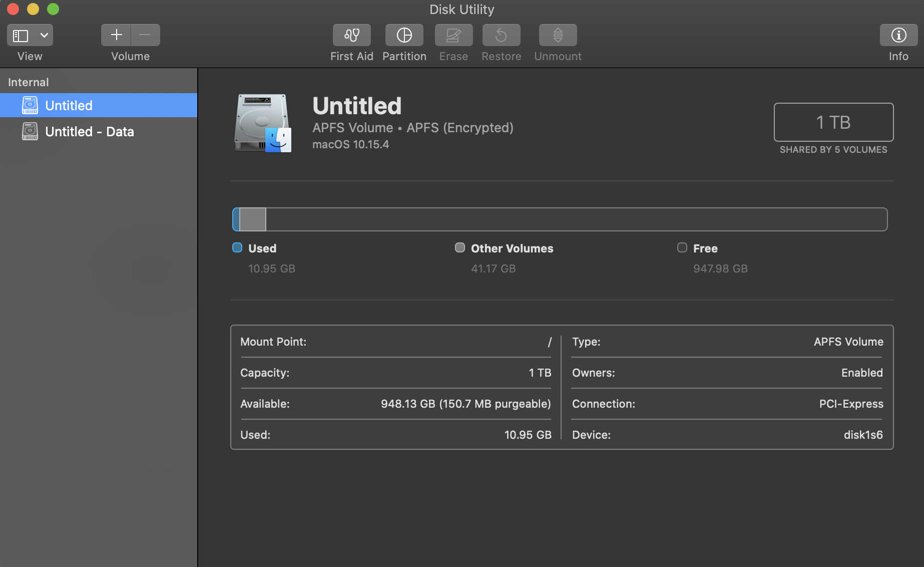Viewport: 924px width, 567px height.
Task: Minimize the Disk Utility window
Action: (33, 9)
